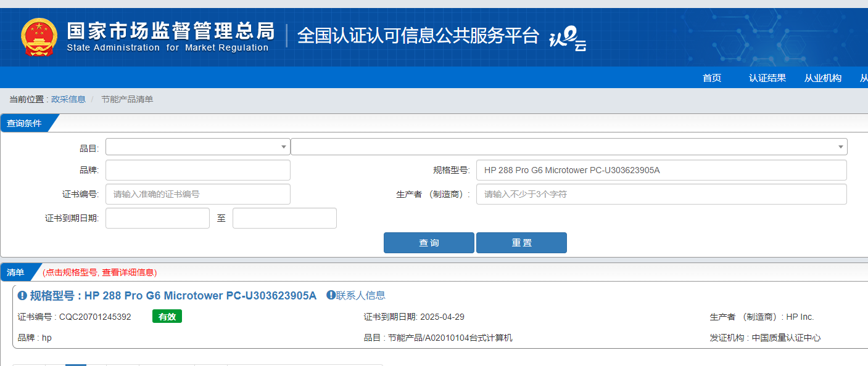
Task: Click the info icon beside 规格型号 result title
Action: (22, 296)
